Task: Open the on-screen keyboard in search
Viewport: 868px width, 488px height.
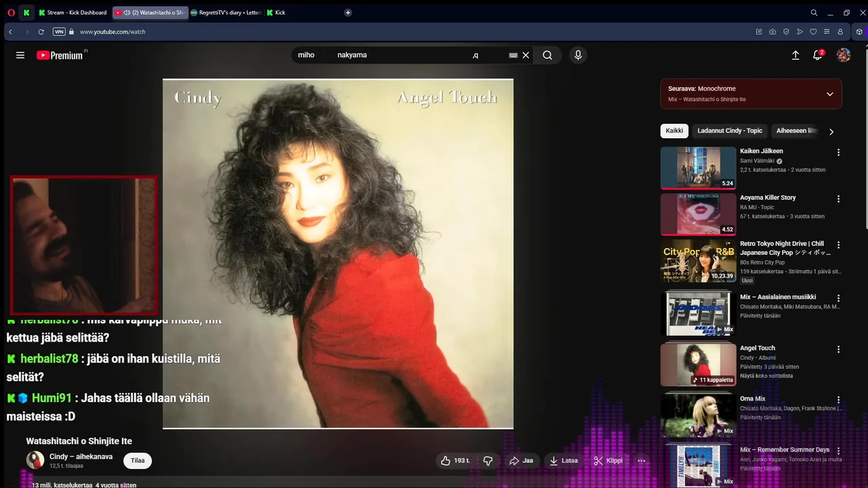Action: pyautogui.click(x=513, y=55)
